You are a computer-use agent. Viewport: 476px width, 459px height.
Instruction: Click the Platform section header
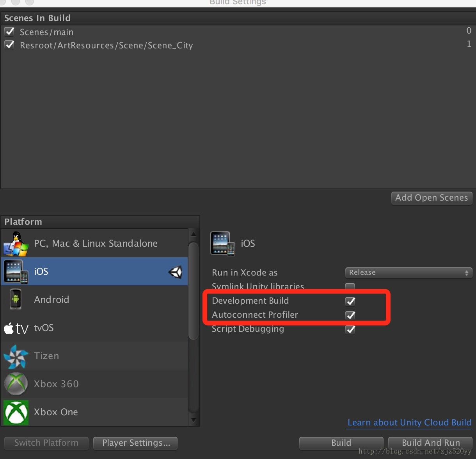23,222
